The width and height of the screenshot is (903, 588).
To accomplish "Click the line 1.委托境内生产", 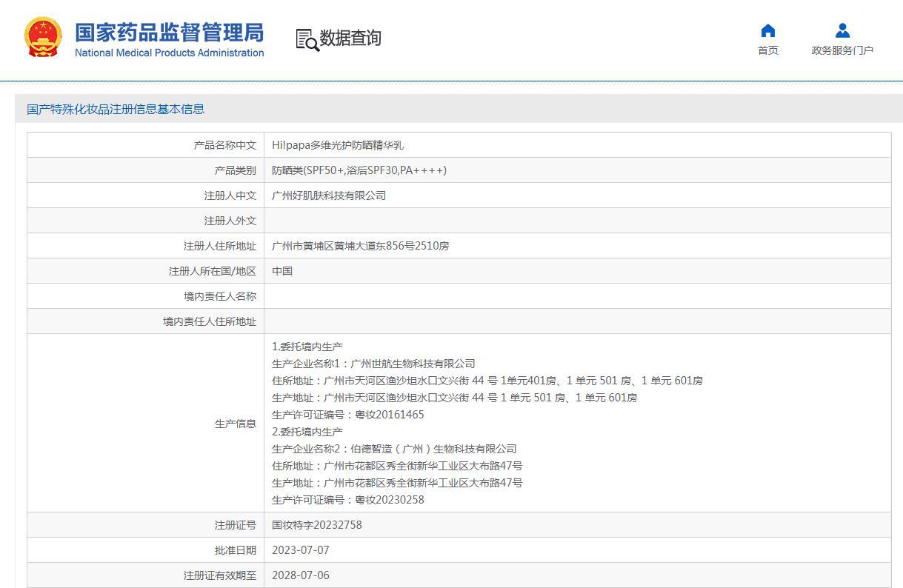I will tap(307, 347).
